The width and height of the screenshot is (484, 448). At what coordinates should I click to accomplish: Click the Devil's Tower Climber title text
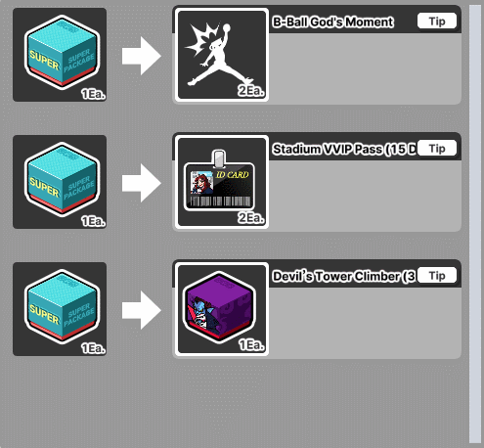tap(344, 276)
